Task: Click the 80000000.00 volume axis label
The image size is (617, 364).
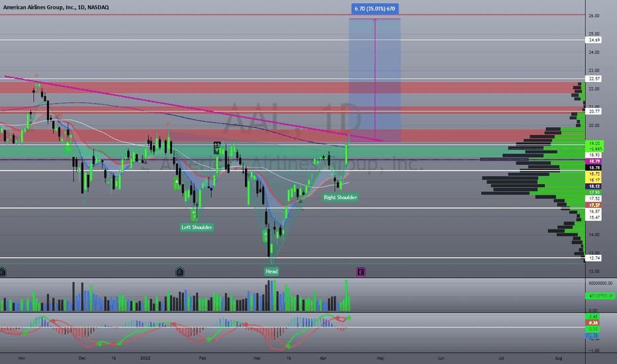Action: 600,283
